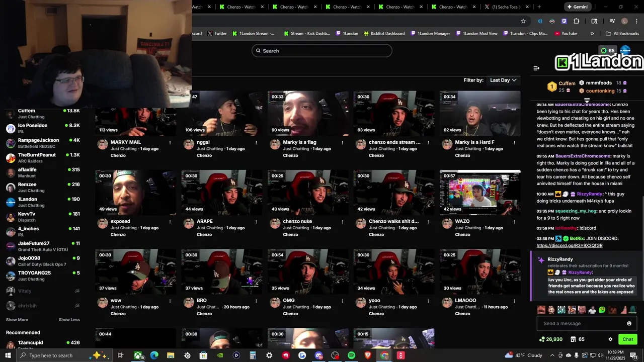
Task: Open JakeFuture27 channel in sidebar
Action: click(43, 246)
